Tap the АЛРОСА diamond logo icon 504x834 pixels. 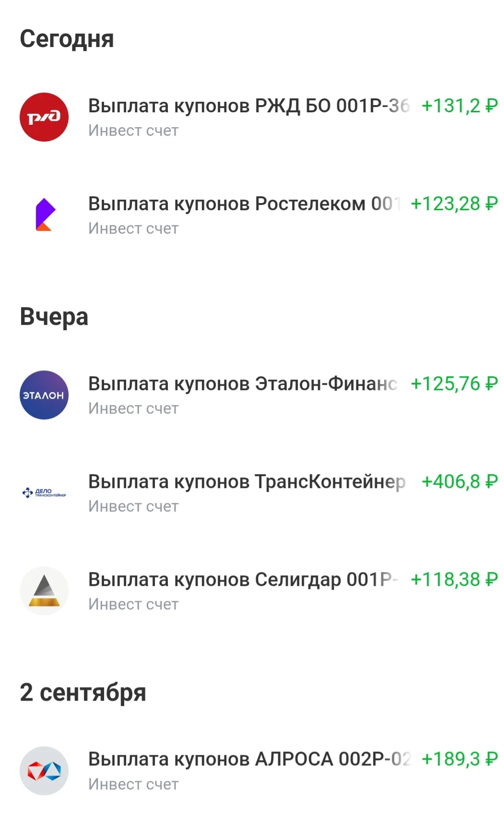(44, 771)
